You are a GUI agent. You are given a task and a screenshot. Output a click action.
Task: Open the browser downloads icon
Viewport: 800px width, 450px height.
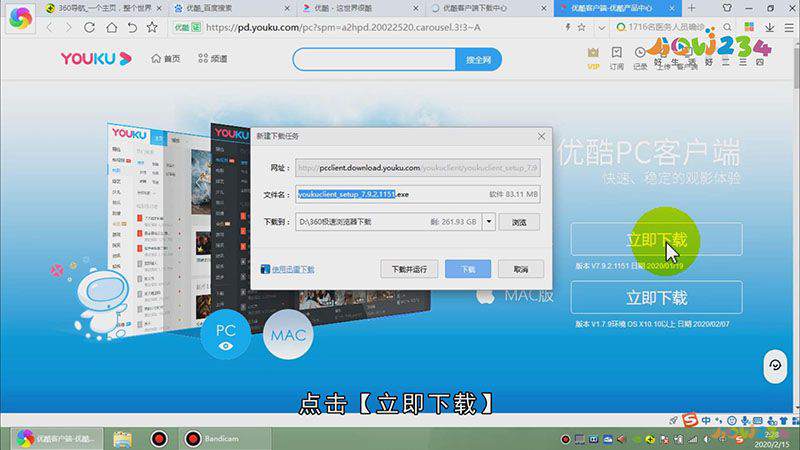coord(769,27)
